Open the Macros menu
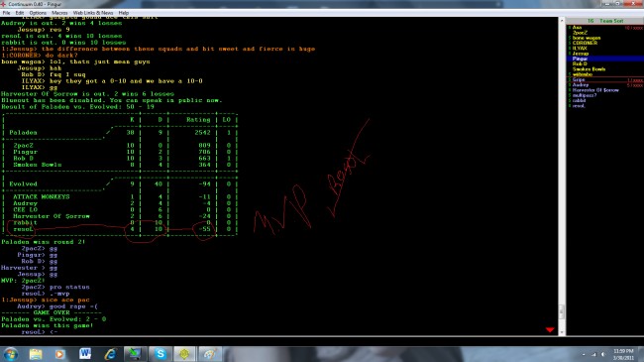Image resolution: width=644 pixels, height=362 pixels. click(x=59, y=13)
